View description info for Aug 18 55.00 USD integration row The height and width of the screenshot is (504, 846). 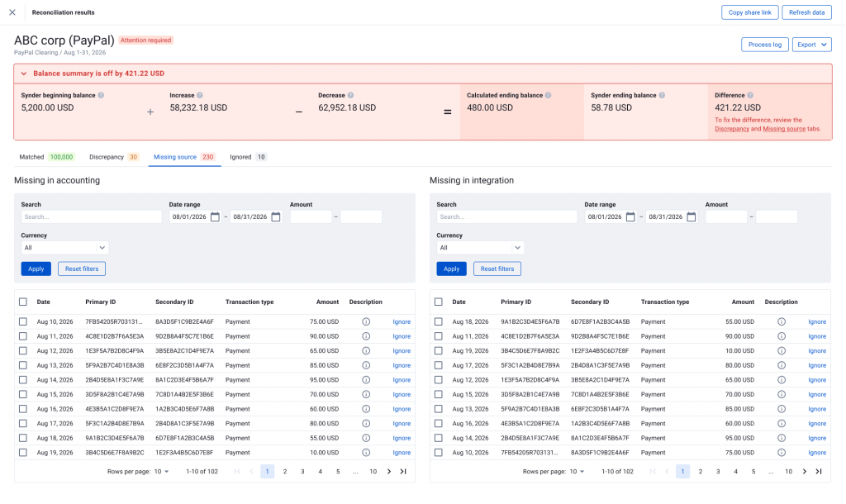pyautogui.click(x=782, y=321)
